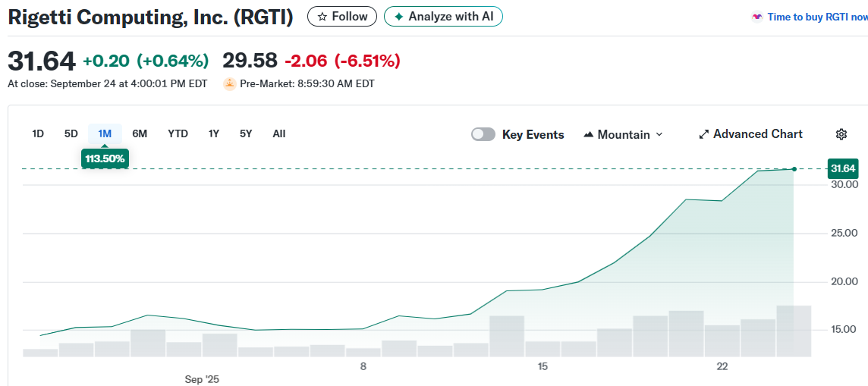Select the YTD chart range
Image resolution: width=868 pixels, height=386 pixels.
pyautogui.click(x=178, y=133)
